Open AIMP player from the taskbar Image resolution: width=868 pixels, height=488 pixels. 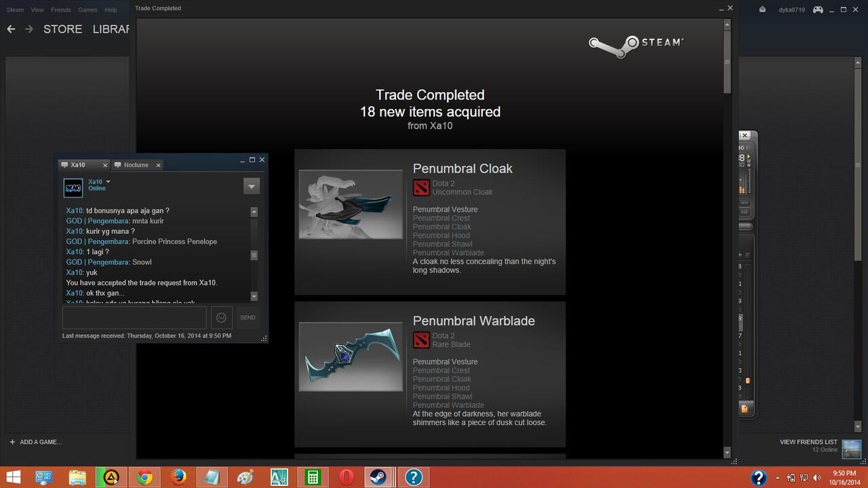[x=111, y=477]
